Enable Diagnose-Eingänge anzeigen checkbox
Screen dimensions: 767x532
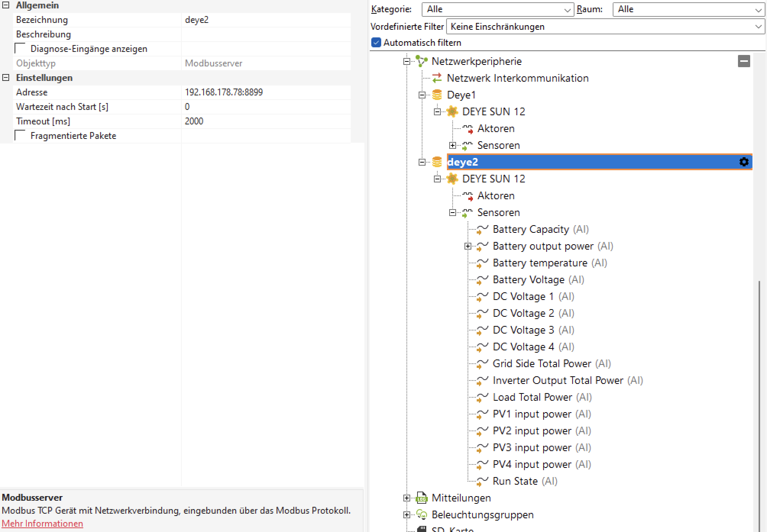(20, 49)
